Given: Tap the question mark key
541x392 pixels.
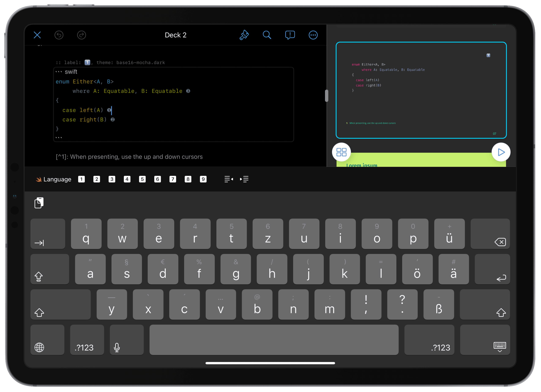Looking at the screenshot, I should point(402,305).
